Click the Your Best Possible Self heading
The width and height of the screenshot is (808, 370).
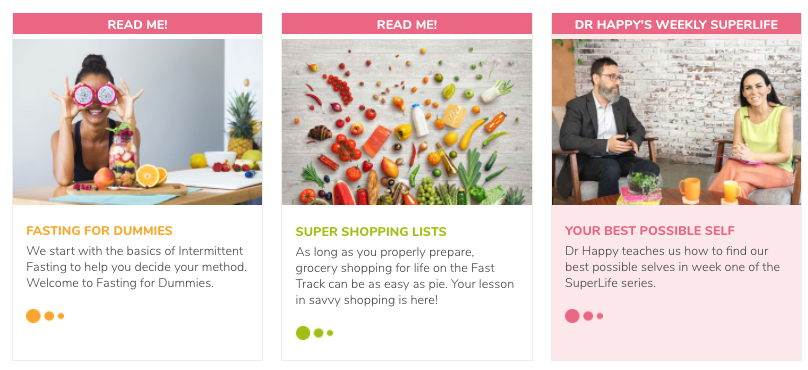(x=650, y=230)
